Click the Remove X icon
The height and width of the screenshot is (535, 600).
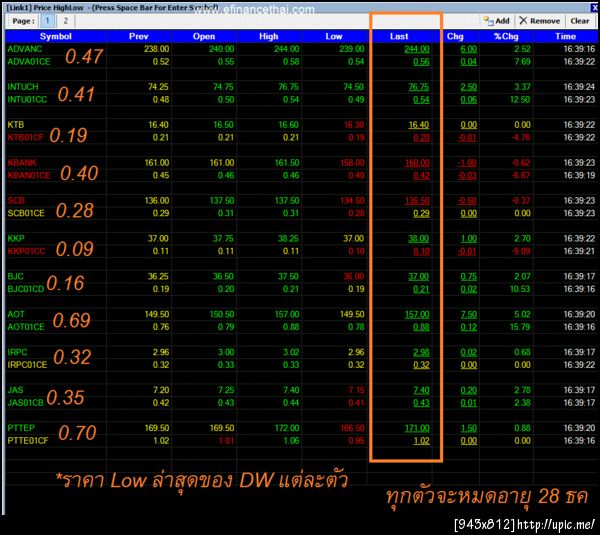523,21
